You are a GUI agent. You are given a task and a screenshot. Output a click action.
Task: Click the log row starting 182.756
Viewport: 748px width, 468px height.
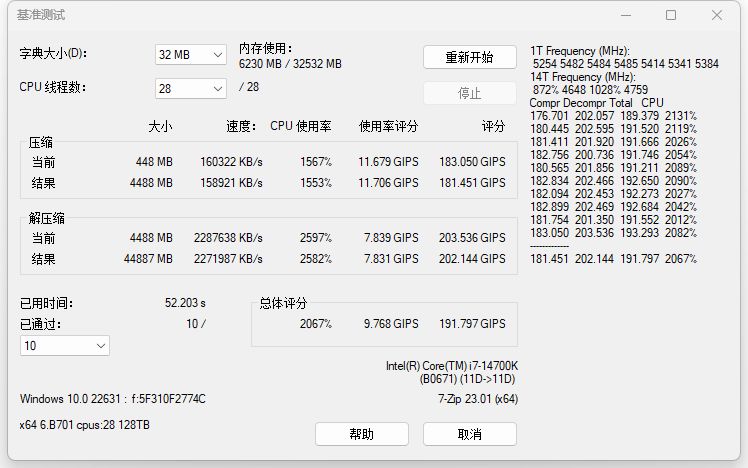613,155
